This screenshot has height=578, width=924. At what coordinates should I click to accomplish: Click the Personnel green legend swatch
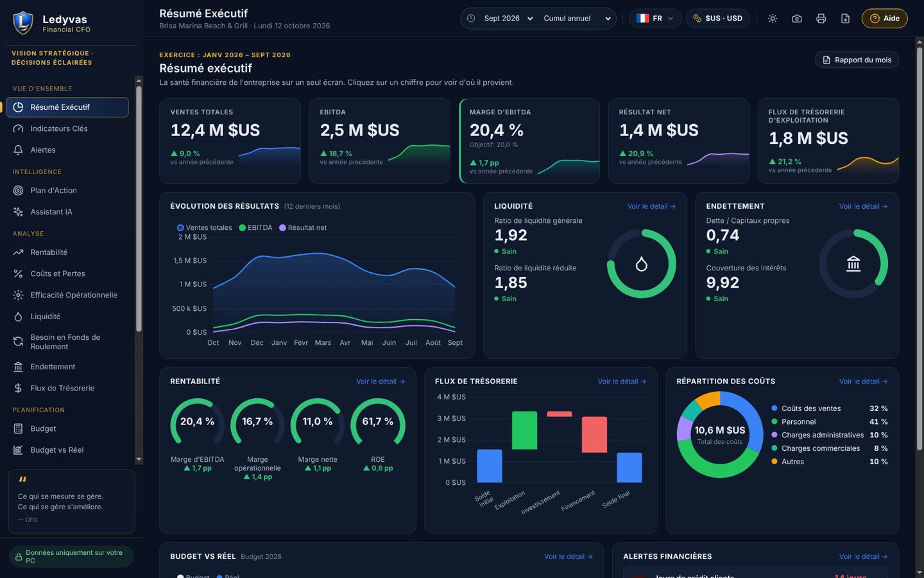point(774,422)
